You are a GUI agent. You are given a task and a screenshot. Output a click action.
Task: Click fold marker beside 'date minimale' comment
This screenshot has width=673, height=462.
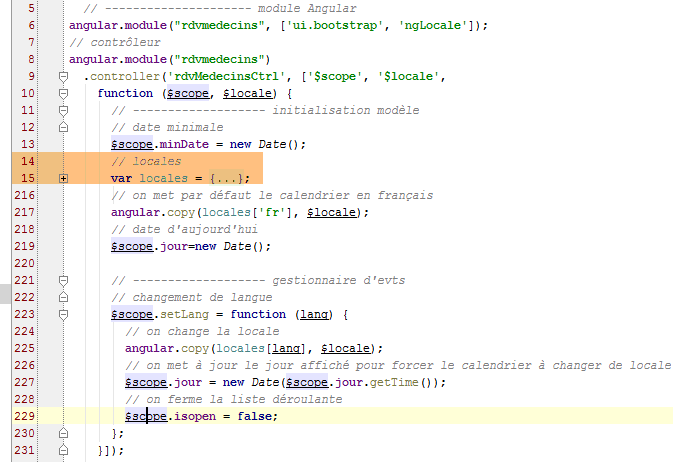[x=63, y=127]
